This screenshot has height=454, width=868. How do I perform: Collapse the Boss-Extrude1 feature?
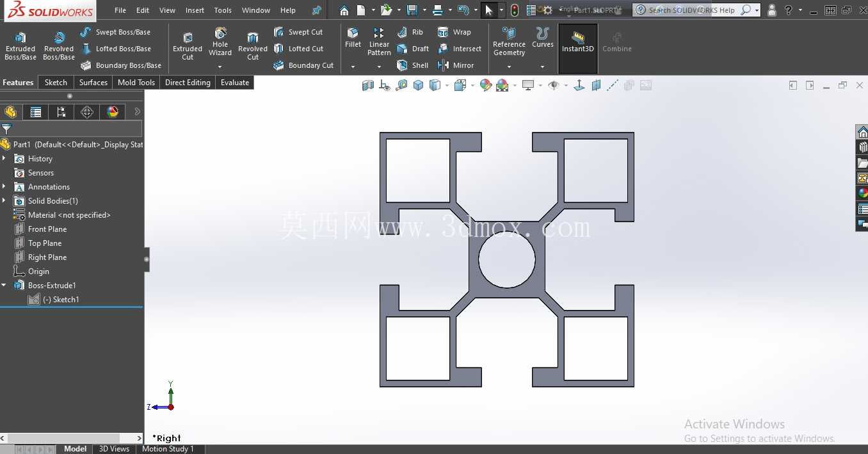pos(4,285)
